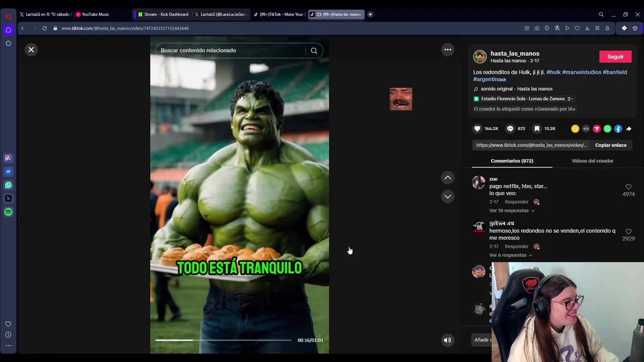Reply to zoe's comment with Responder
The height and width of the screenshot is (362, 644).
click(x=516, y=202)
